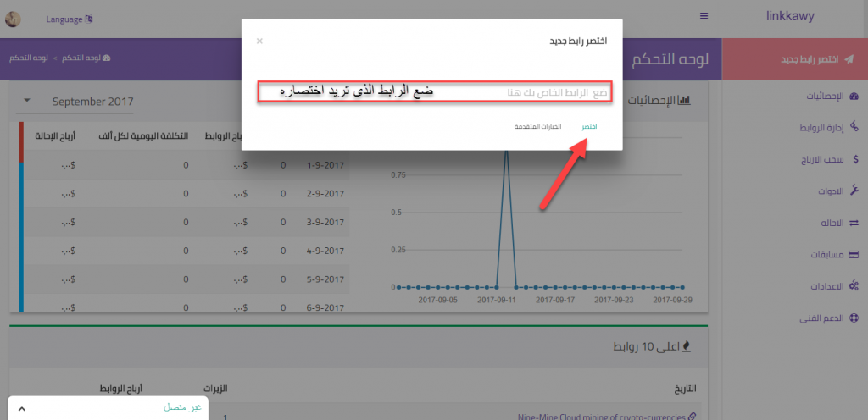Open الخيارات المتقدمة advanced options in dialog
Image resolution: width=868 pixels, height=420 pixels.
point(537,126)
